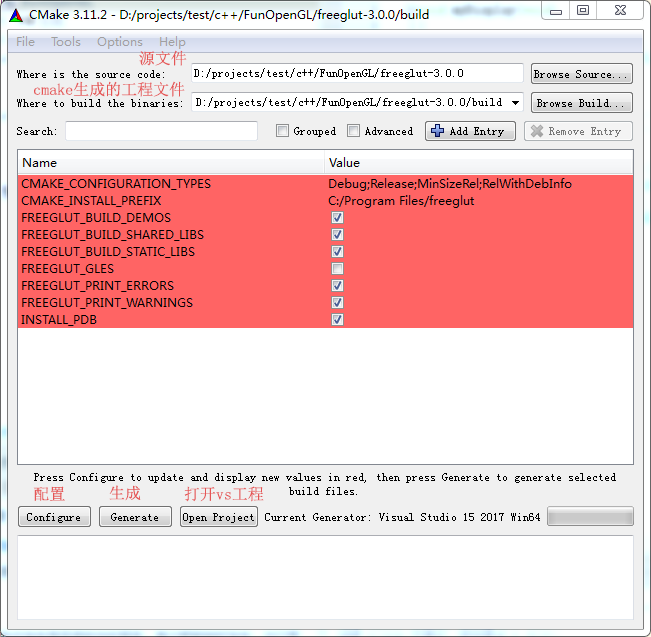
Task: Uncheck the INSTALL_PDB checkbox
Action: coord(337,320)
